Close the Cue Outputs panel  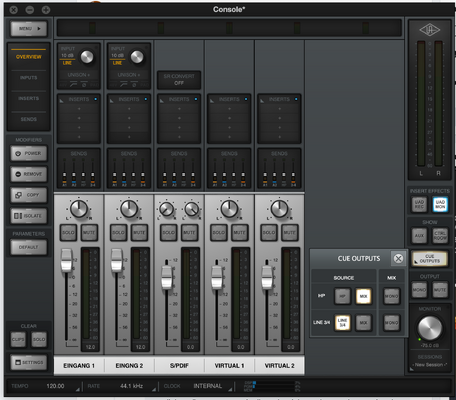(398, 259)
